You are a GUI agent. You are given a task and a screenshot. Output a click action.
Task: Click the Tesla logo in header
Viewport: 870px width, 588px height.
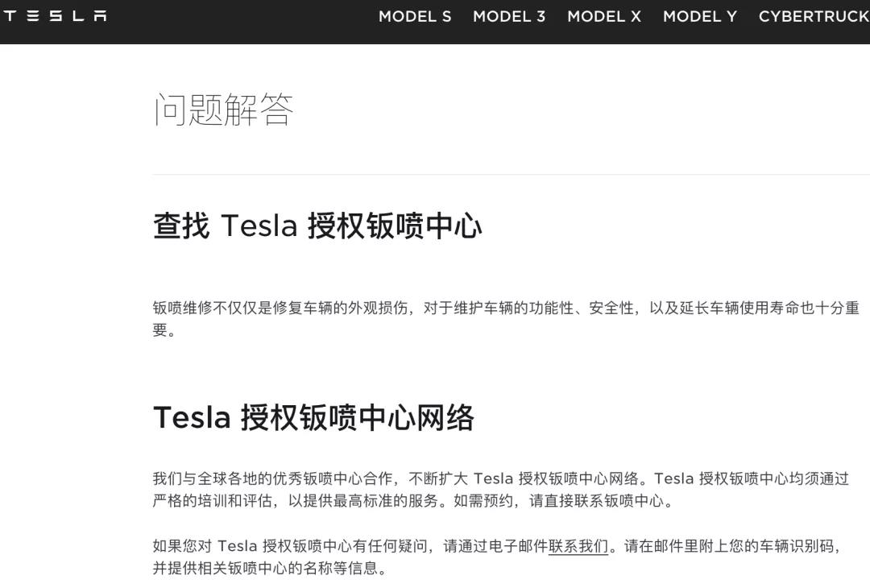pos(55,16)
